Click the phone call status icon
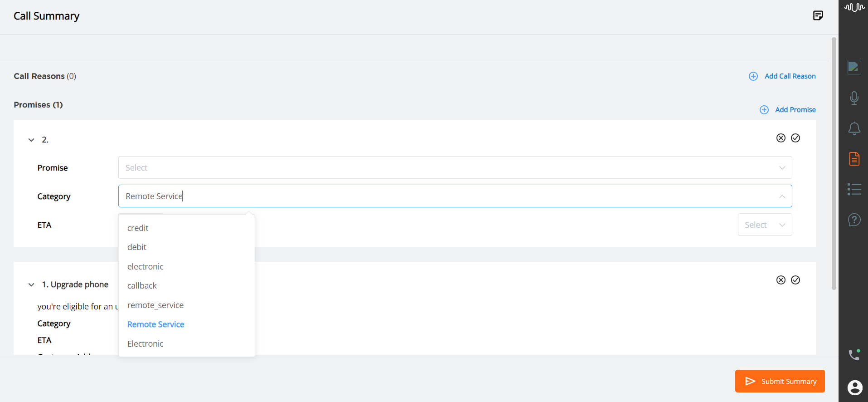Screen dimensions: 868x402 854,354
